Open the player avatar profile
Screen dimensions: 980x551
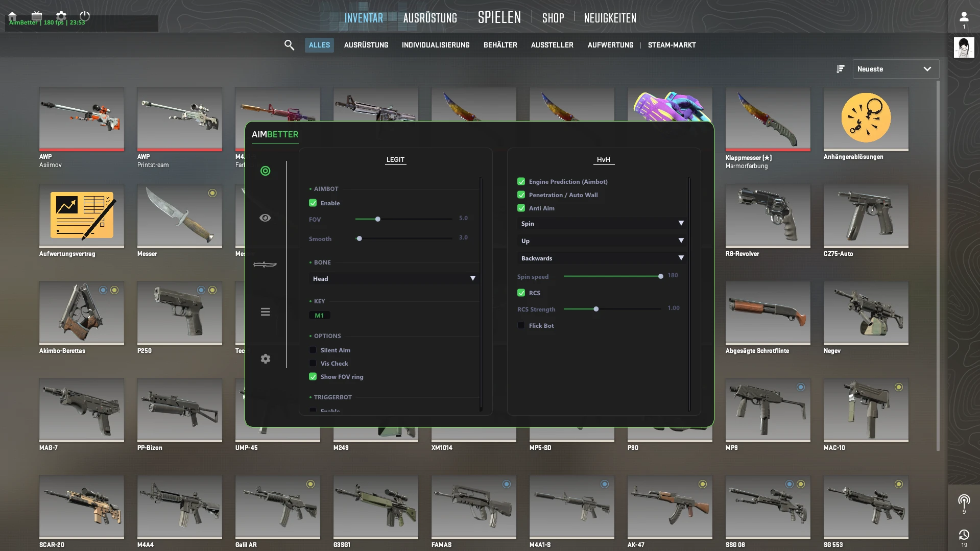coord(964,47)
